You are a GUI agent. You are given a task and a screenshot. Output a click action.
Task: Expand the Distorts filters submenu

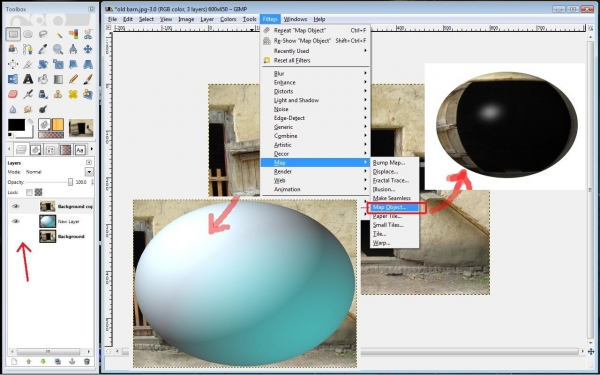pyautogui.click(x=315, y=91)
